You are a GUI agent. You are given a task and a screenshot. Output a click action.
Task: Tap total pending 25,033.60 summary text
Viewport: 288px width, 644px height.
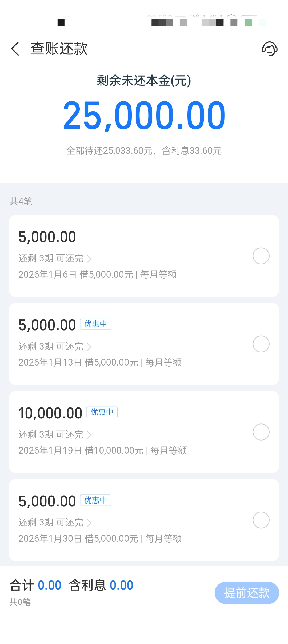[144, 151]
